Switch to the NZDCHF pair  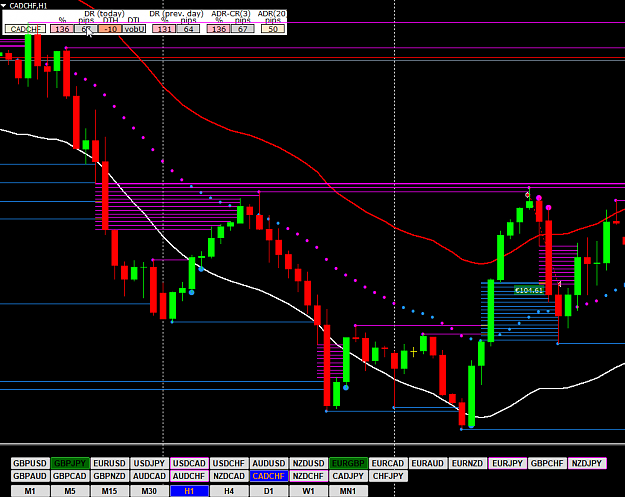[309, 476]
